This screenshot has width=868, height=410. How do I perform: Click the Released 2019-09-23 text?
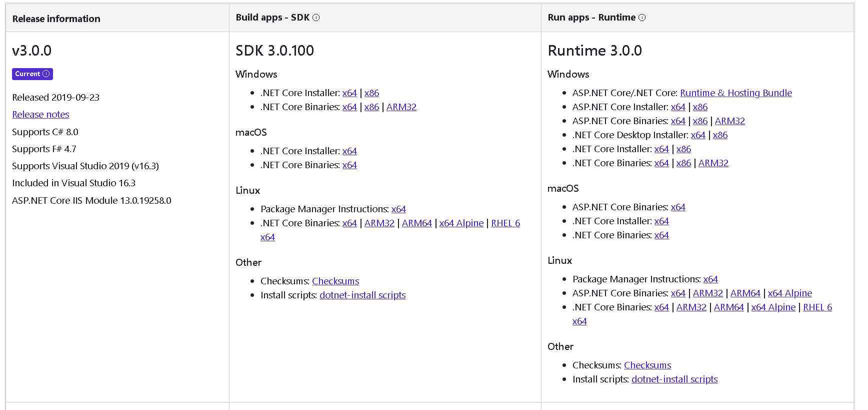pyautogui.click(x=56, y=97)
